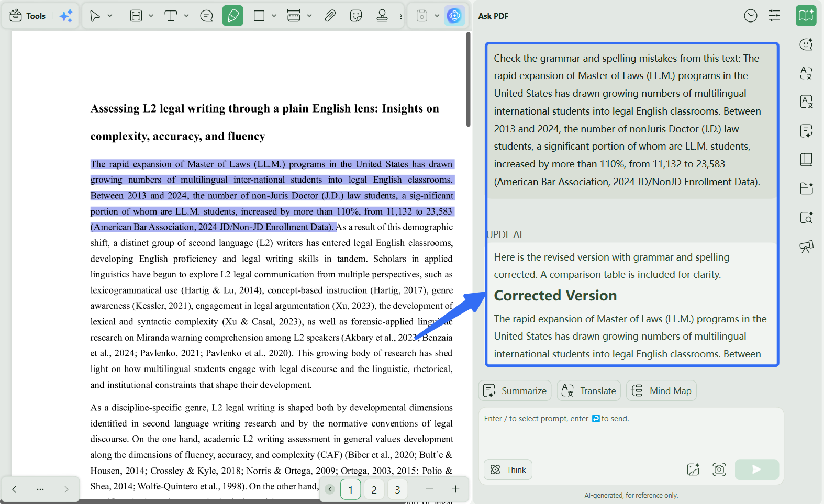Click the document vertical scrollbar
Viewport: 824px width, 504px height.
(x=469, y=80)
